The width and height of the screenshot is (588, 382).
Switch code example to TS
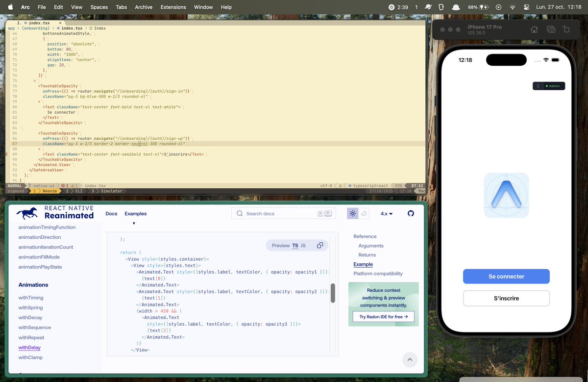[x=295, y=246]
